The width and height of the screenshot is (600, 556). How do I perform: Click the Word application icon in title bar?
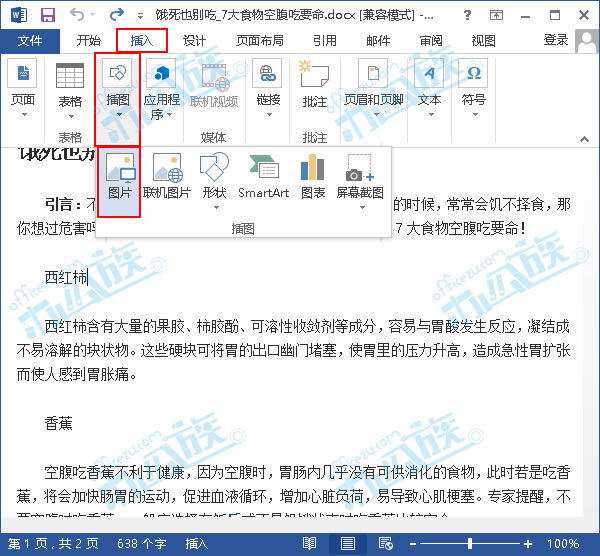[x=19, y=15]
